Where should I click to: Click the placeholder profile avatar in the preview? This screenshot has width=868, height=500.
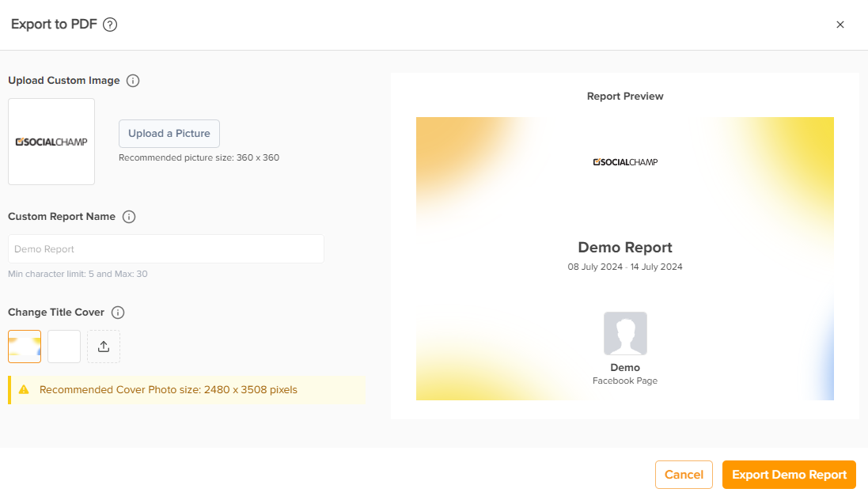(x=624, y=333)
